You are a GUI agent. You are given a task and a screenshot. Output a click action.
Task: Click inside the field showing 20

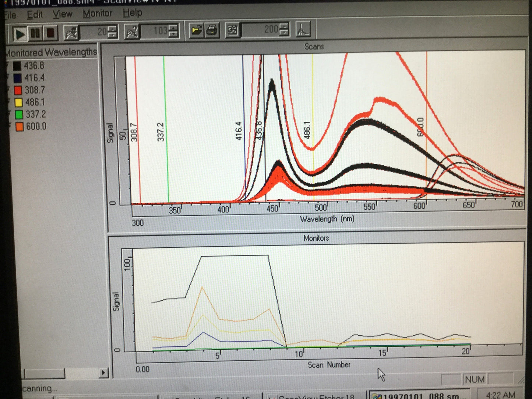(x=94, y=32)
